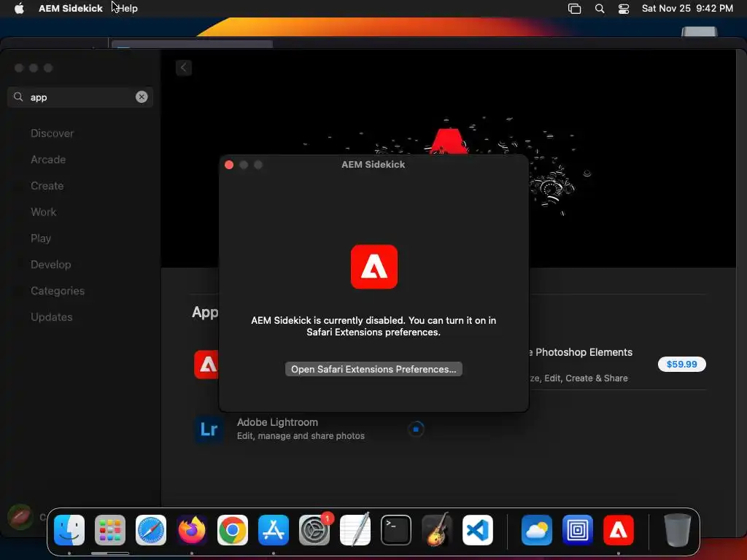The height and width of the screenshot is (560, 747).
Task: Clear the App Store search field
Action: pyautogui.click(x=142, y=97)
